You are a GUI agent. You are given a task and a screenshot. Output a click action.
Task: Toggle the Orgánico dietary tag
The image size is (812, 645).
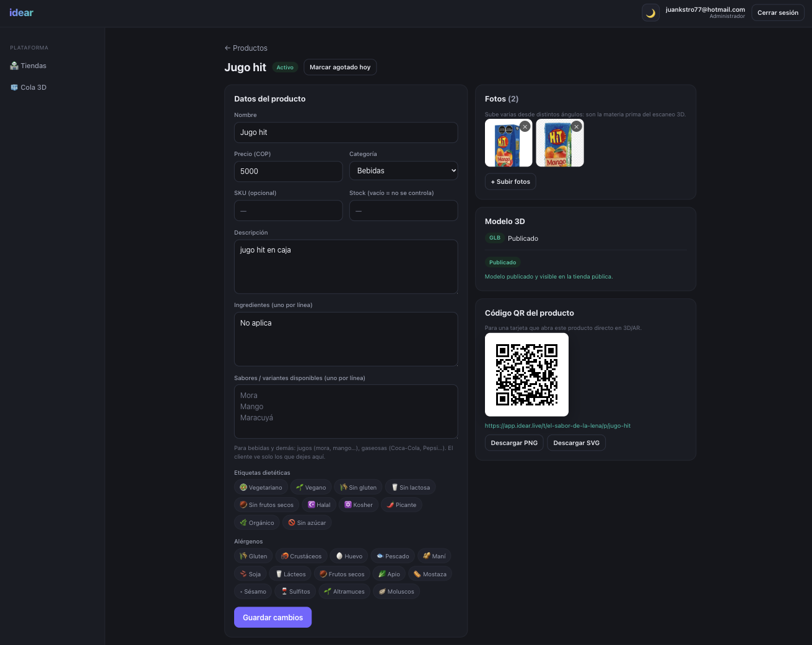point(257,522)
